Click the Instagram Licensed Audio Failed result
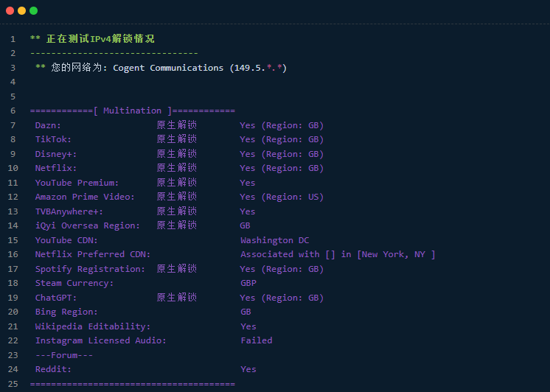550x392 pixels. tap(256, 340)
